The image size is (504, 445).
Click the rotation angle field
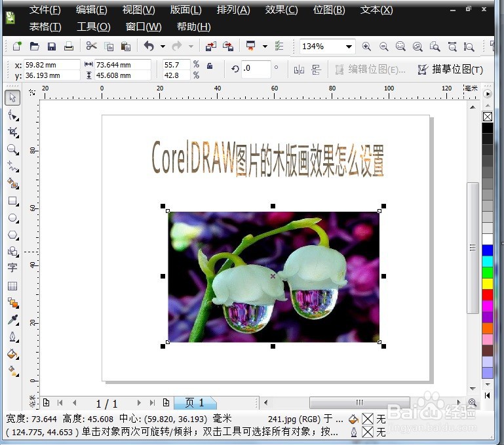[256, 68]
